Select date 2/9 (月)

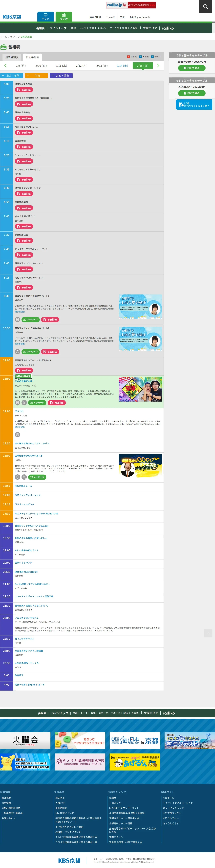[x=21, y=66]
